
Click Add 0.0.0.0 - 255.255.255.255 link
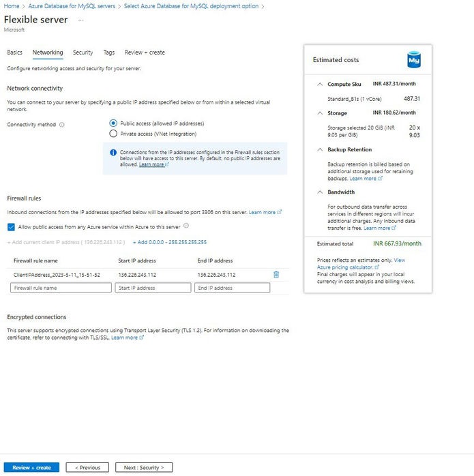[170, 242]
